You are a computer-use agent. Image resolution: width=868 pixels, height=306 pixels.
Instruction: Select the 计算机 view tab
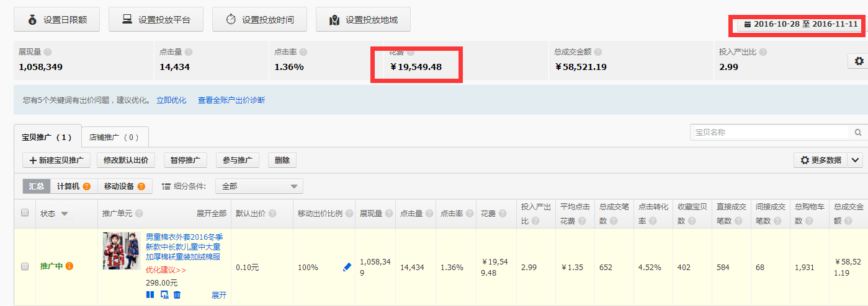tap(74, 186)
